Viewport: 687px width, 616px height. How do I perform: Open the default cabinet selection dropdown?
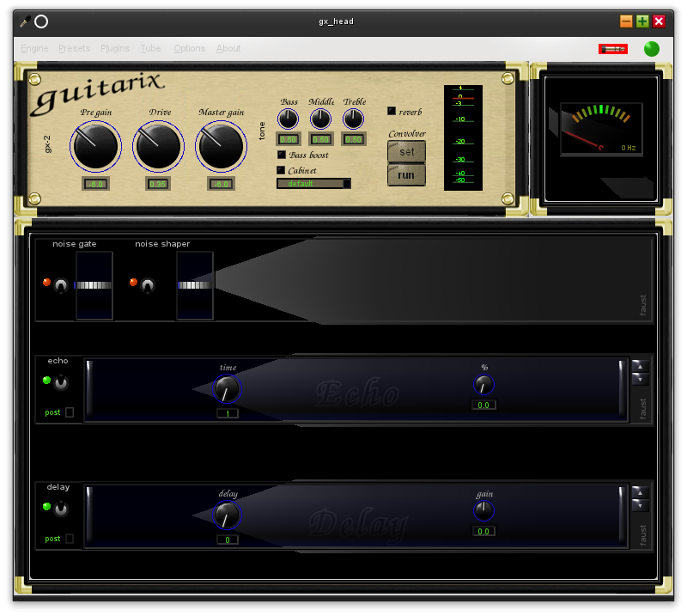pyautogui.click(x=313, y=183)
